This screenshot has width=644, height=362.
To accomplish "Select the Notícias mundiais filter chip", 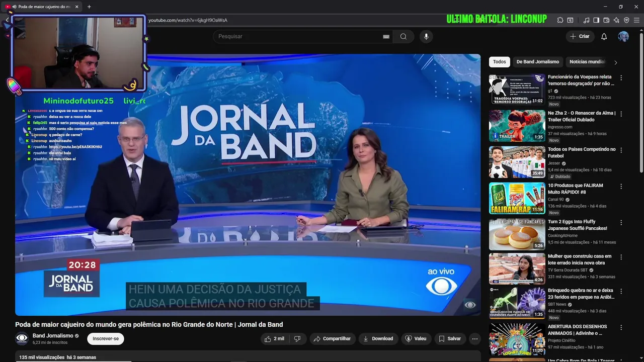I will (x=587, y=62).
